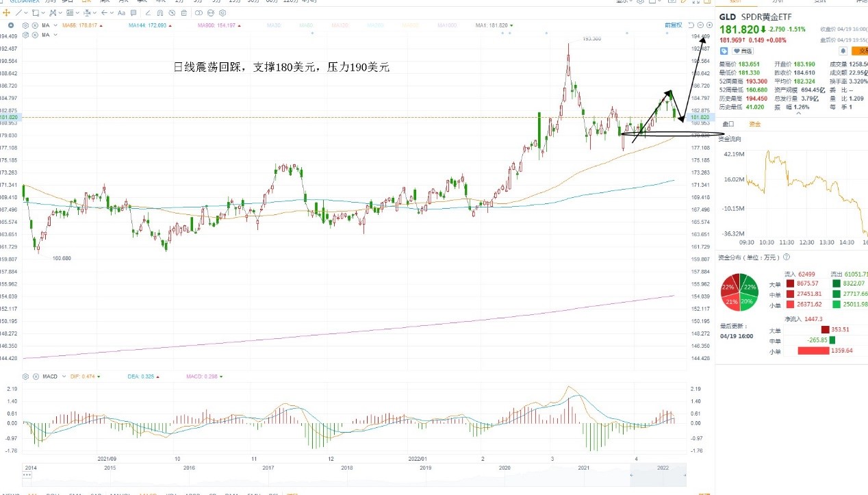Open drawing toolbar settings gear
This screenshot has width=868, height=495.
(x=222, y=13)
